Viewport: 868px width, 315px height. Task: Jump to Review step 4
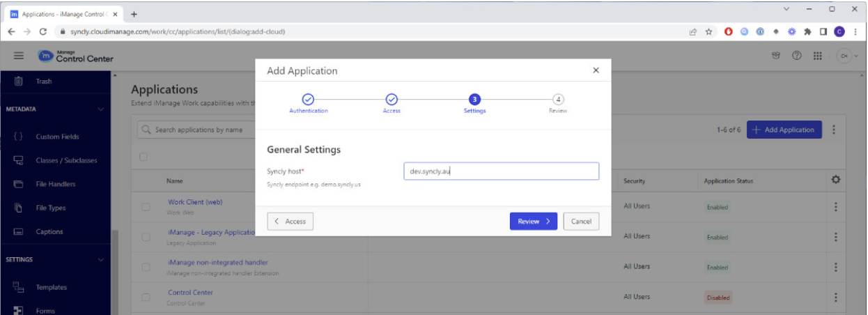(558, 103)
